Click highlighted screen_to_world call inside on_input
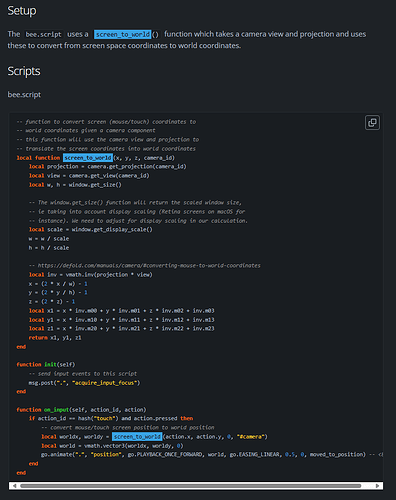The width and height of the screenshot is (396, 500). pyautogui.click(x=137, y=436)
